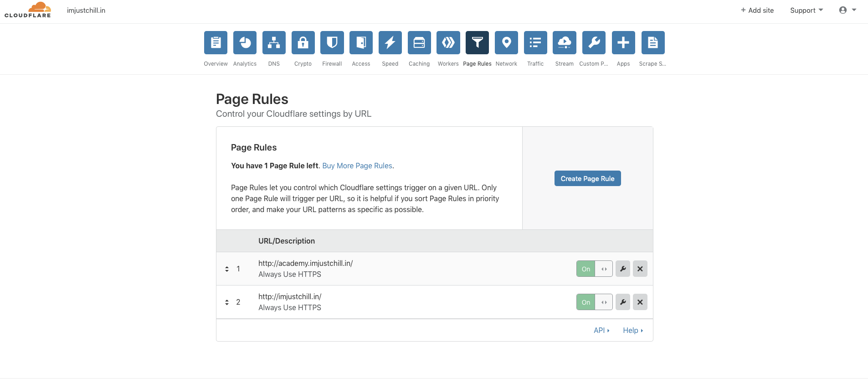Go to the DNS section icon
868x379 pixels.
coord(274,42)
